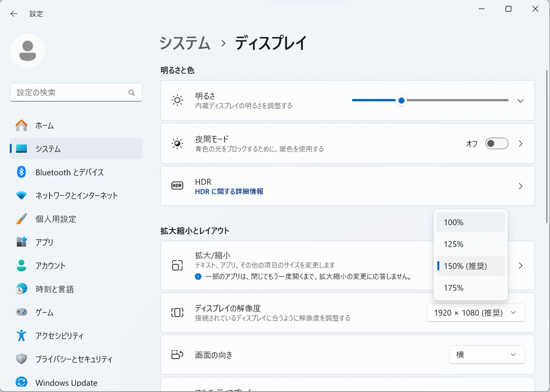The image size is (550, 392).
Task: Go to システム in breadcrumb
Action: coord(185,43)
